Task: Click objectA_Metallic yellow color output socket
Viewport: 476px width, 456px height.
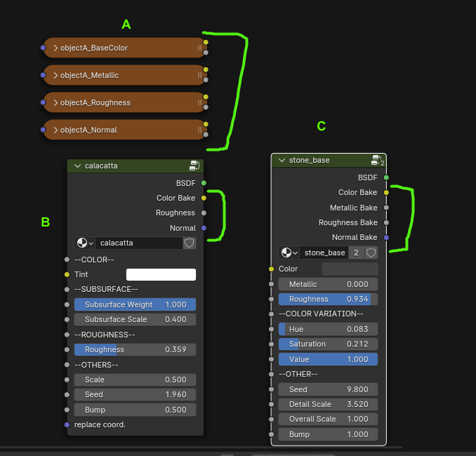Action: coord(206,69)
